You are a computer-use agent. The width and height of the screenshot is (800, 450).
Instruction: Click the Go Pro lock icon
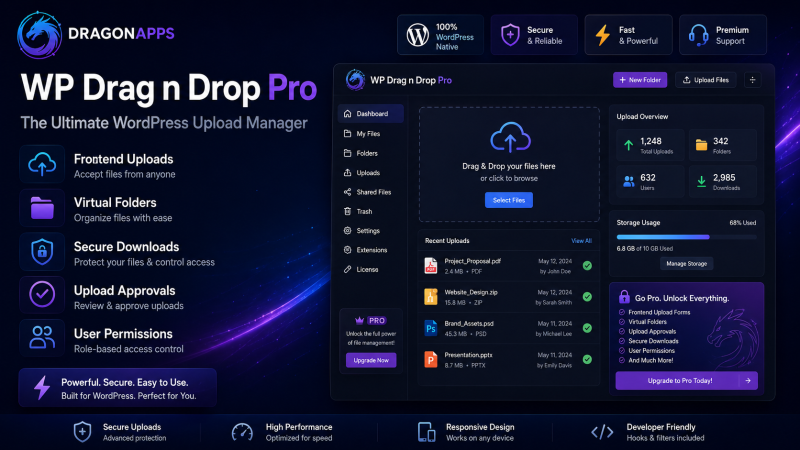tap(624, 296)
